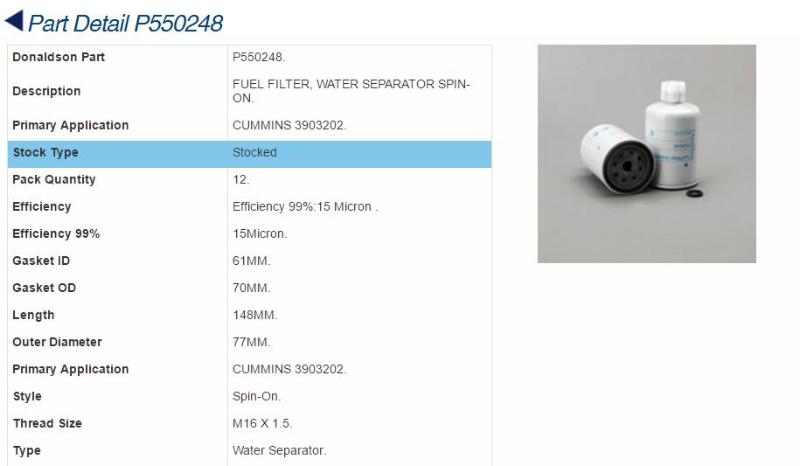Click the FUEL FILTER, WATER SEPARATOR description text

click(351, 91)
